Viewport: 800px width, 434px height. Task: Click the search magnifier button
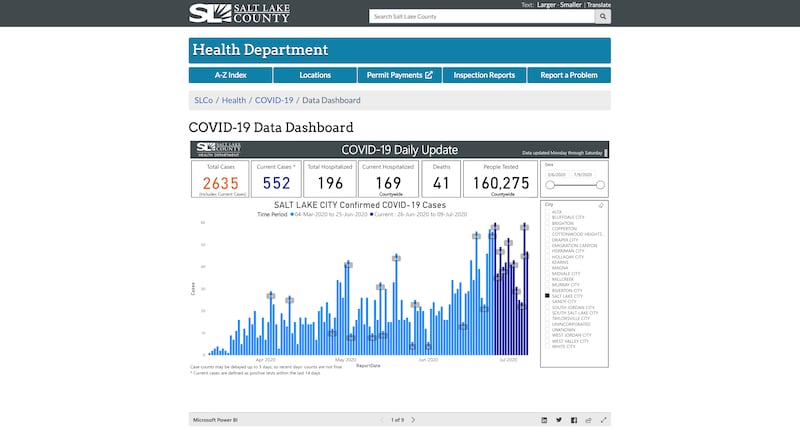point(603,17)
